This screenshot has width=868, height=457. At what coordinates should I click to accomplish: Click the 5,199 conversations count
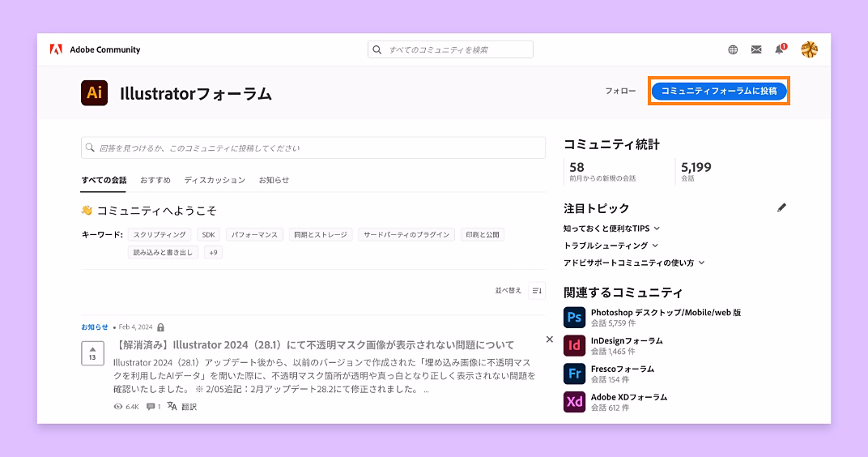pos(696,167)
